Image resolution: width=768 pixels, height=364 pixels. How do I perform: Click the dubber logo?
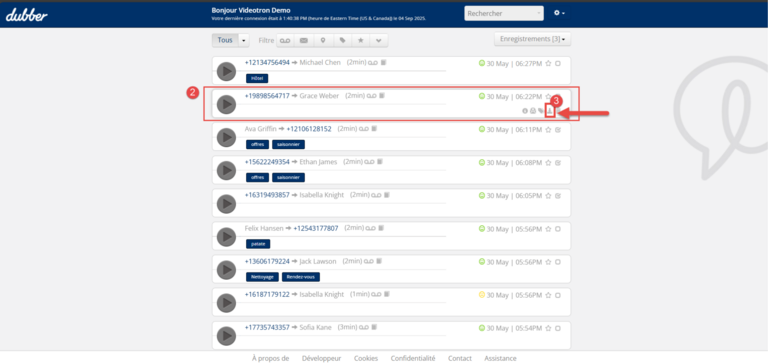27,15
